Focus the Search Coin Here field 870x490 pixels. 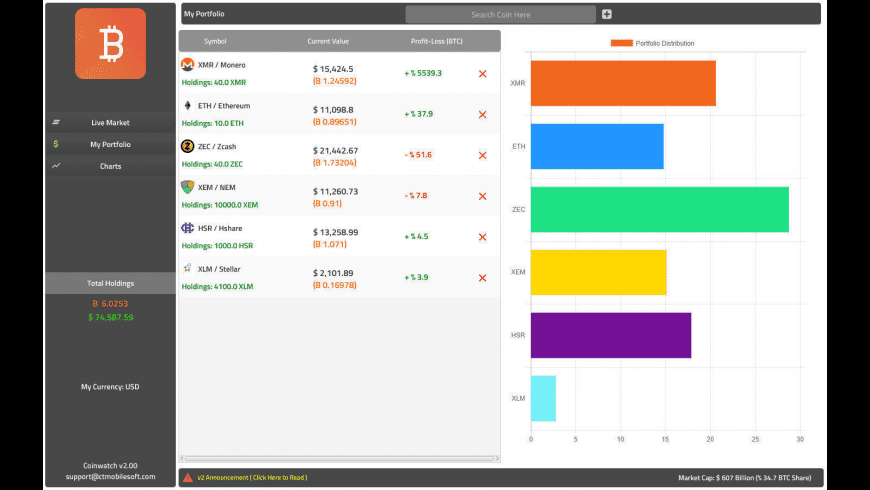pos(500,14)
